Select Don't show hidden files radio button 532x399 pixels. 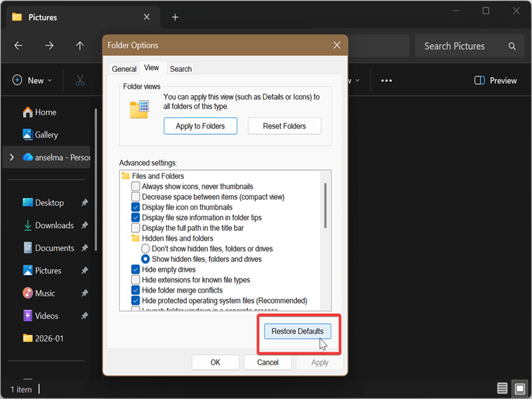tap(146, 249)
